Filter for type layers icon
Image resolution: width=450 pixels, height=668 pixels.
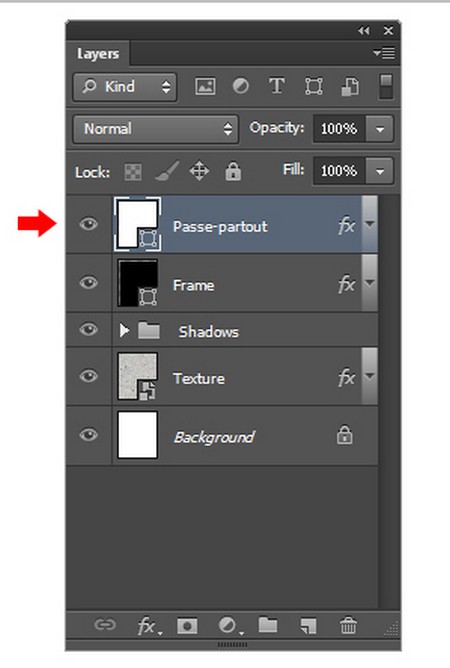pyautogui.click(x=277, y=86)
